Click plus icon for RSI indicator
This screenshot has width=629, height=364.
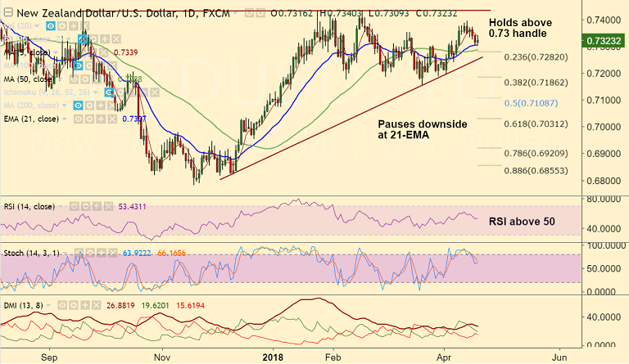(97, 207)
